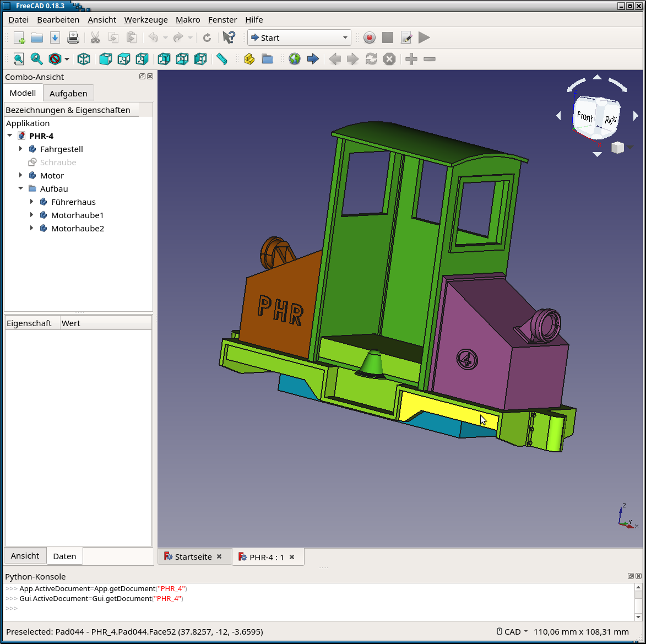The height and width of the screenshot is (644, 646).
Task: Open website globe icon
Action: coord(295,59)
